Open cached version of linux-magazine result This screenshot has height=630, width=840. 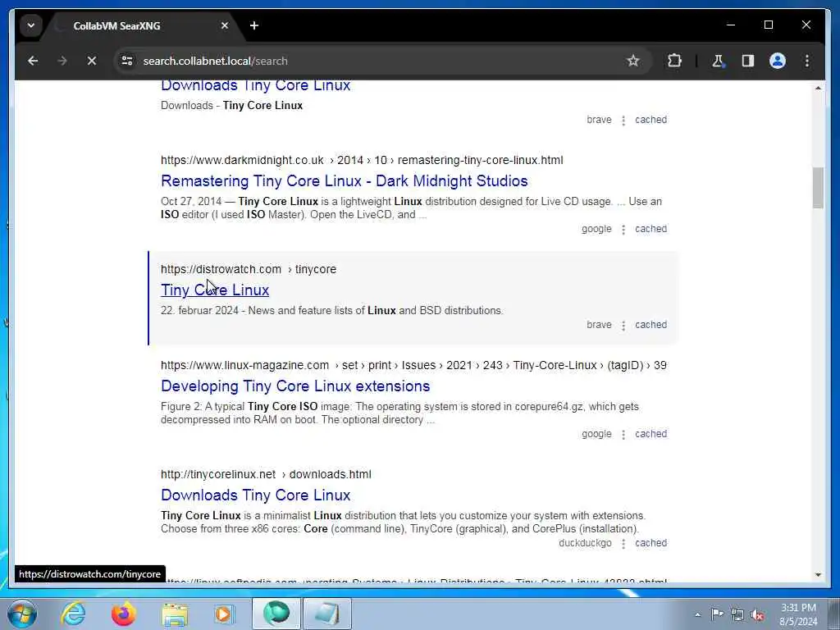click(651, 434)
